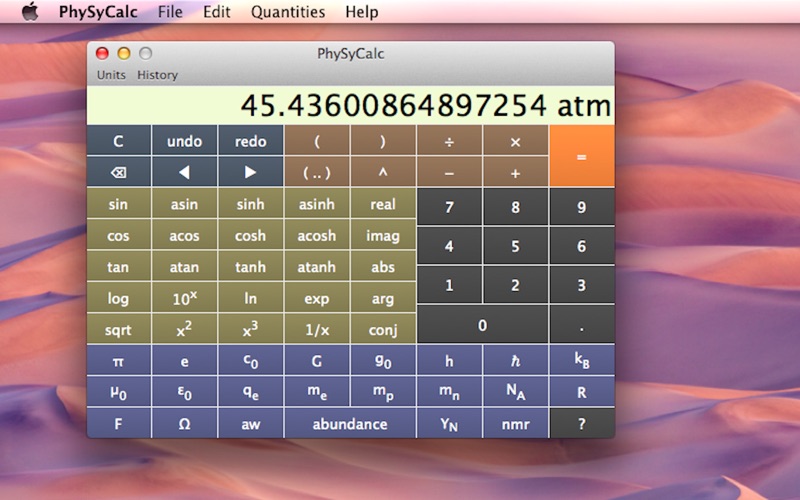This screenshot has height=500, width=800.
Task: Apply the asinh function
Action: point(317,204)
